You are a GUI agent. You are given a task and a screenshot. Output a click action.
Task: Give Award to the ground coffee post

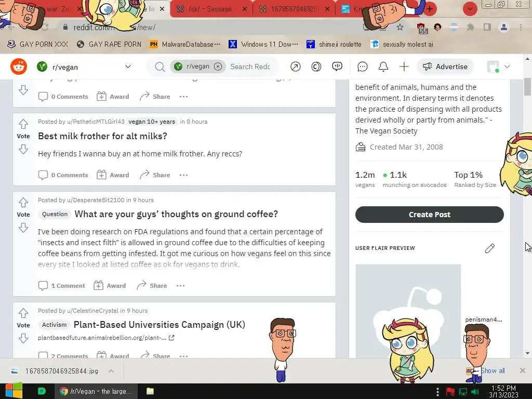pos(110,286)
